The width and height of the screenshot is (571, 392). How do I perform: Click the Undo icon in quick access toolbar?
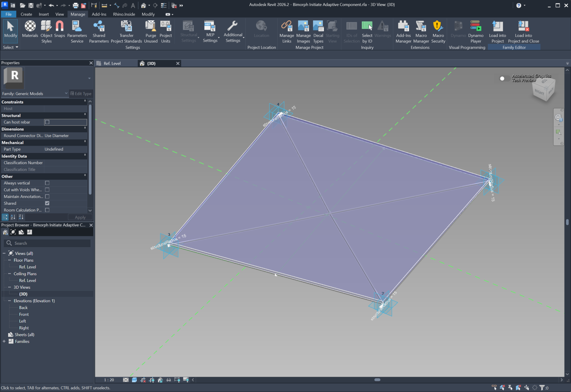51,5
